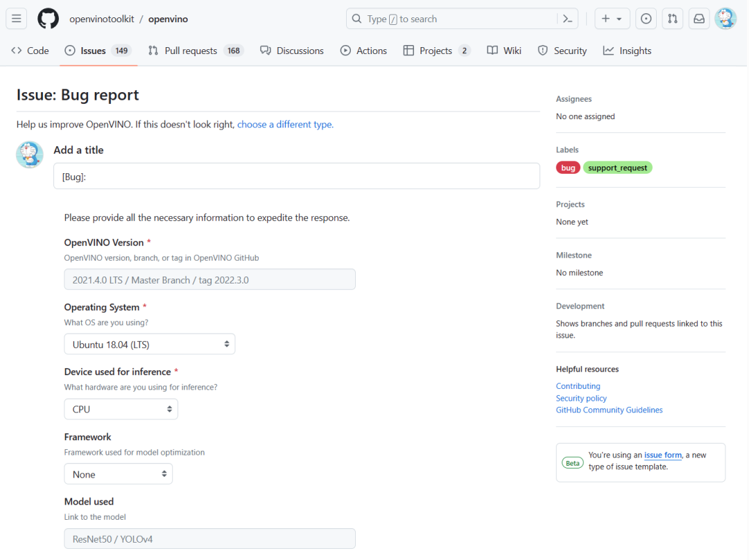This screenshot has width=749, height=560.
Task: Open the Security policy link
Action: point(581,399)
